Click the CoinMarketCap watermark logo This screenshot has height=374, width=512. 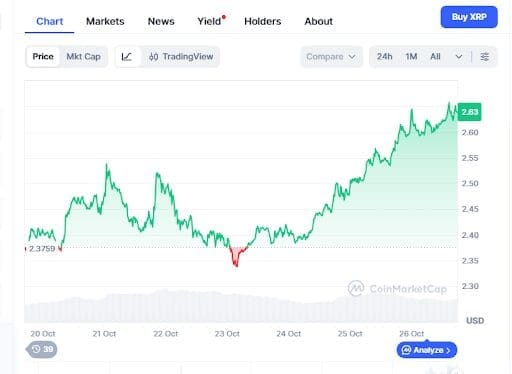pos(356,288)
